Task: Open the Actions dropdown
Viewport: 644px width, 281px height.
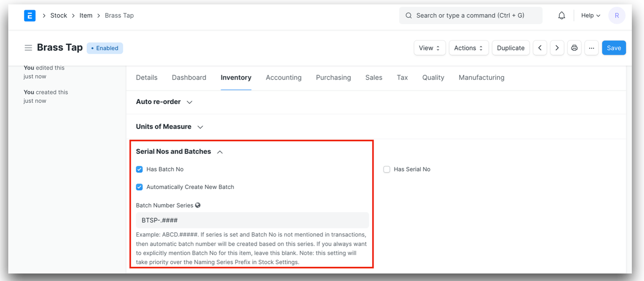Action: (x=468, y=48)
